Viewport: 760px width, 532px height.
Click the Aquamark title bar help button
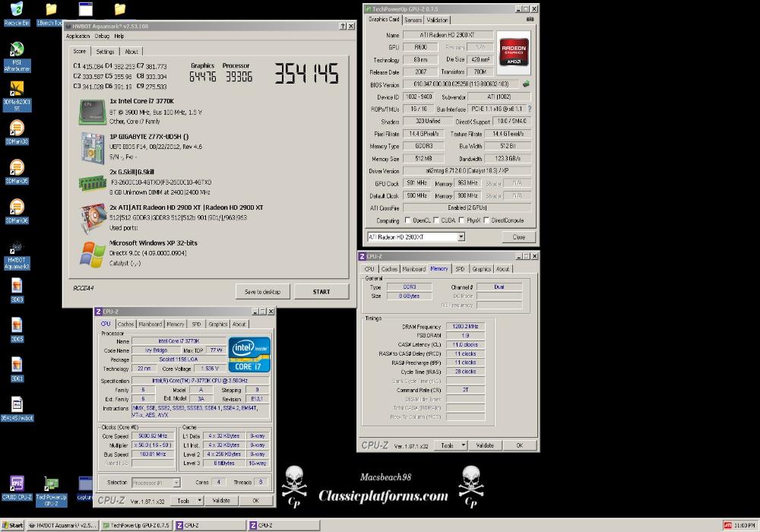[x=344, y=26]
